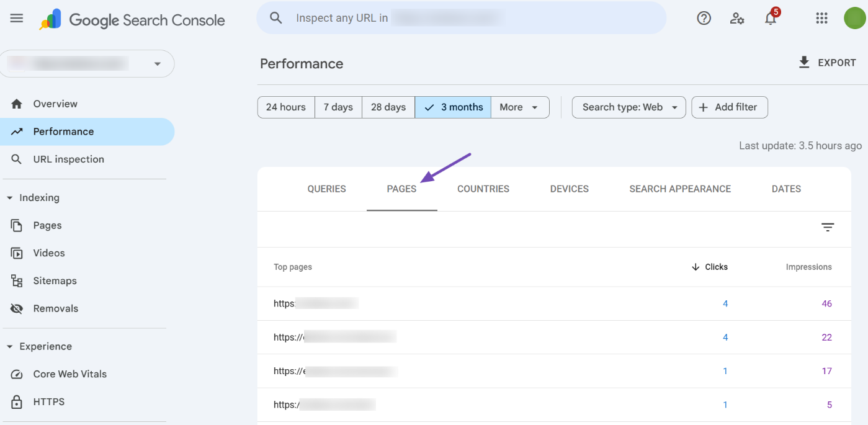This screenshot has height=425, width=868.
Task: Open Core Web Vitals report
Action: [x=69, y=374]
